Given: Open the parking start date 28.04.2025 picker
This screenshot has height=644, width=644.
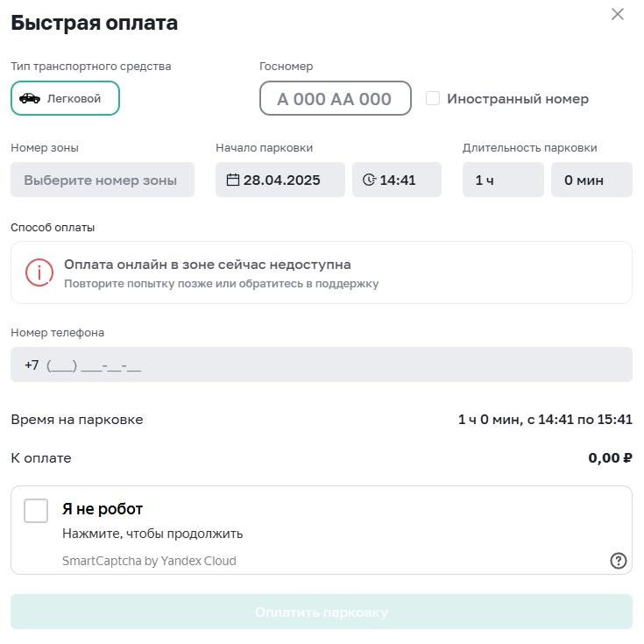Looking at the screenshot, I should [x=280, y=180].
